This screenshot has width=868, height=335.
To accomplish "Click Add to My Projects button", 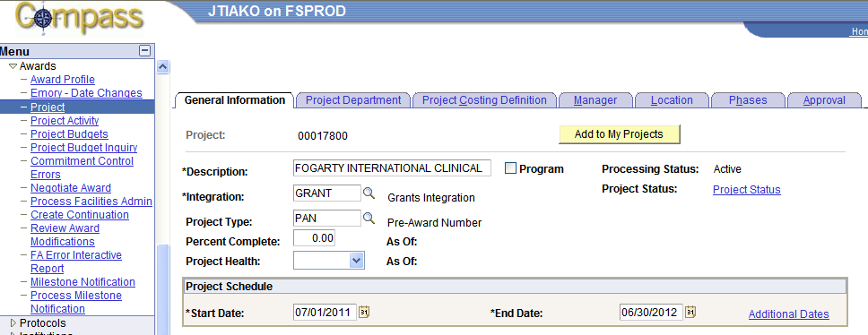I will [619, 134].
